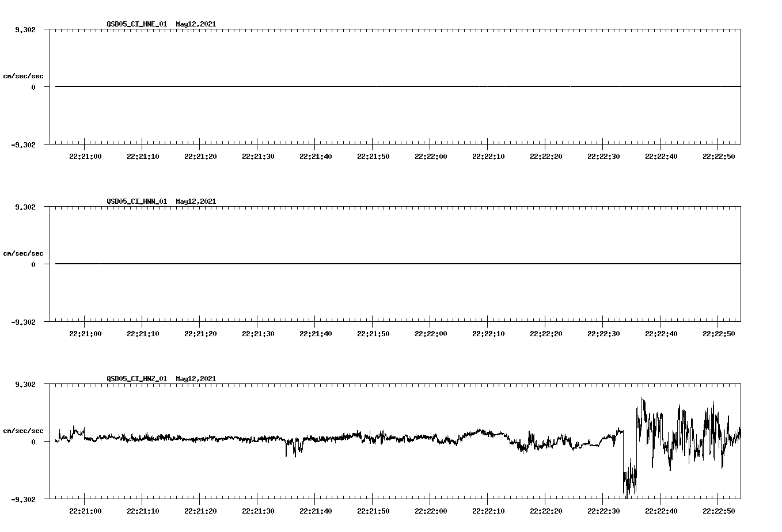Image resolution: width=782 pixels, height=532 pixels.
Task: Click the flat HNN waveform trace
Action: tap(346, 264)
